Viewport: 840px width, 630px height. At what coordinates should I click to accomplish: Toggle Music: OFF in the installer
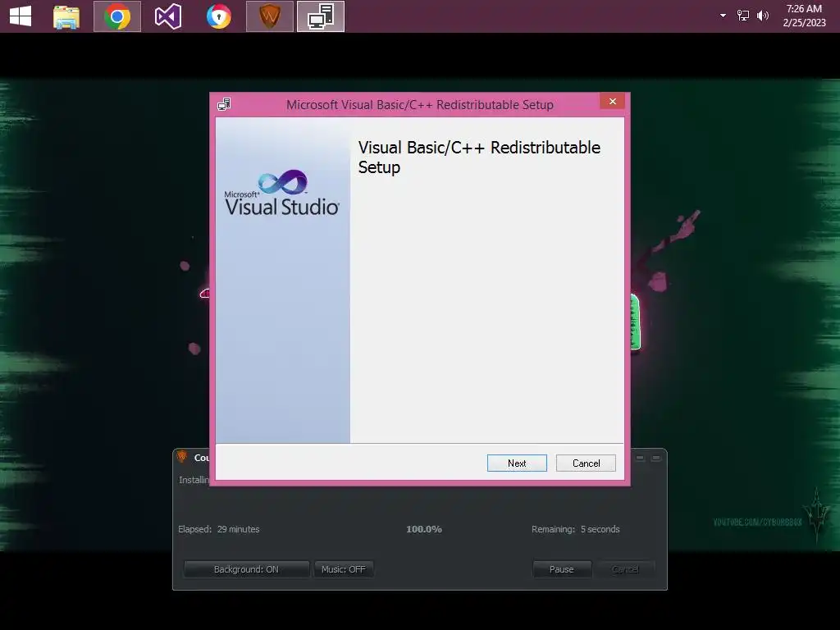click(x=344, y=569)
